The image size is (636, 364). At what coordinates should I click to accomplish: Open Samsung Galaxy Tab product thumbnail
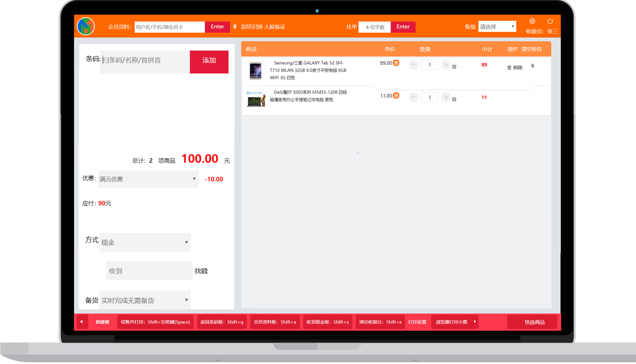(x=255, y=71)
